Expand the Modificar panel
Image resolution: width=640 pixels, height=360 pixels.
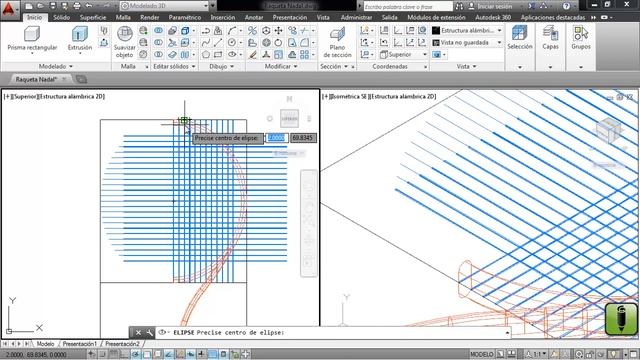click(281, 66)
